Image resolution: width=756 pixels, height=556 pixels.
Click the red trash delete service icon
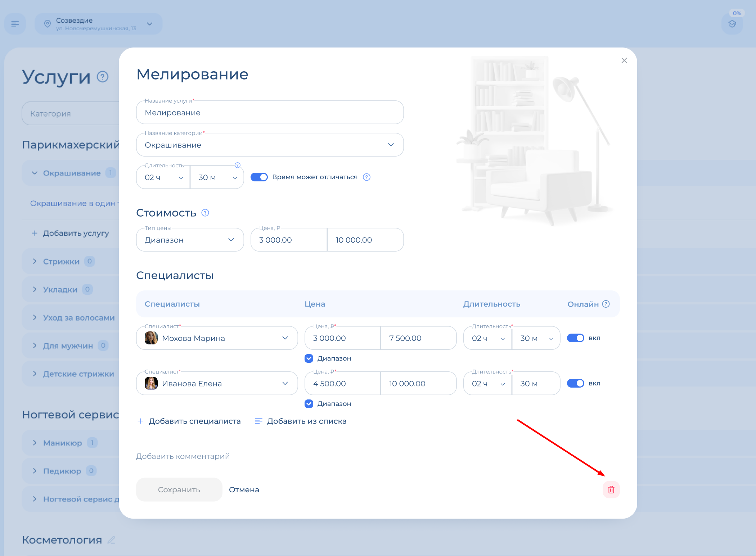click(x=611, y=489)
